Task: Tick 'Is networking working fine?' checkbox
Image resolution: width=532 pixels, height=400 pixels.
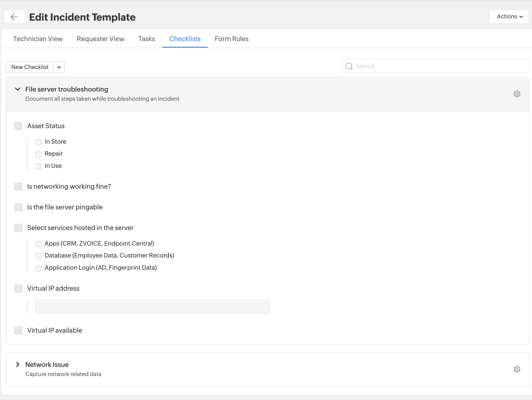Action: point(18,186)
